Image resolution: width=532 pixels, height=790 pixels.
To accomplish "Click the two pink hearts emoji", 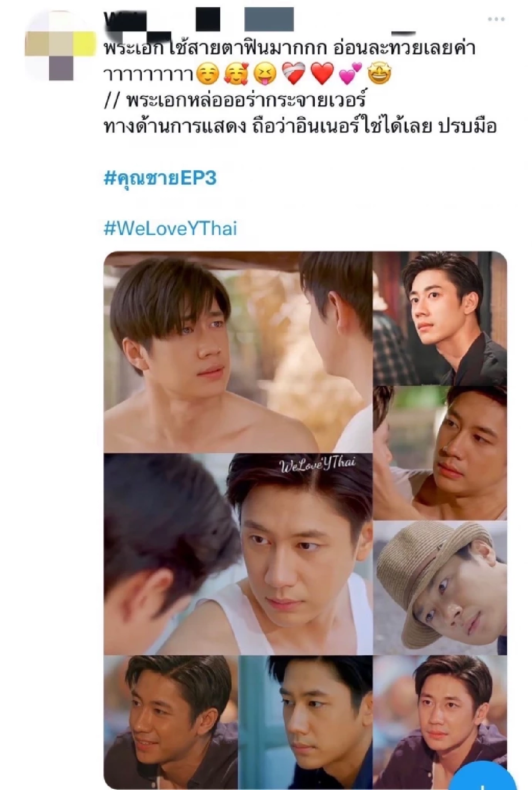I will (x=350, y=74).
